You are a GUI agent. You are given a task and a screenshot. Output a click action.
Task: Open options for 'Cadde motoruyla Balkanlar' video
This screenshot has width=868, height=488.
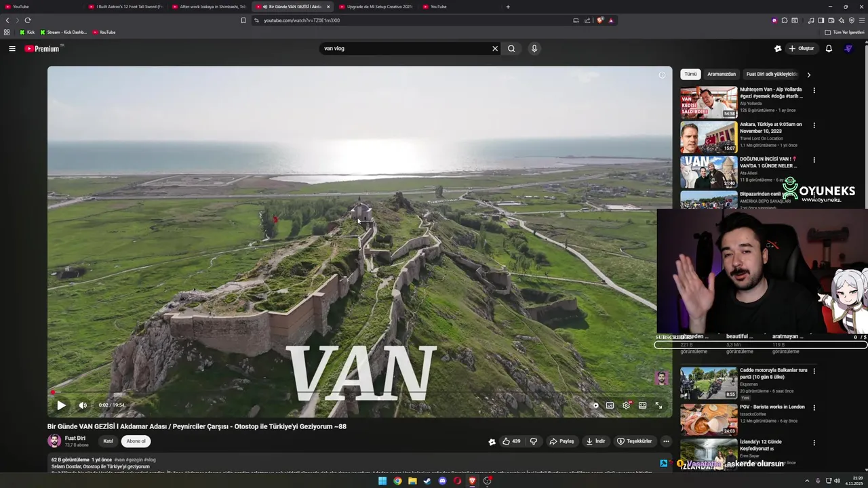(814, 371)
